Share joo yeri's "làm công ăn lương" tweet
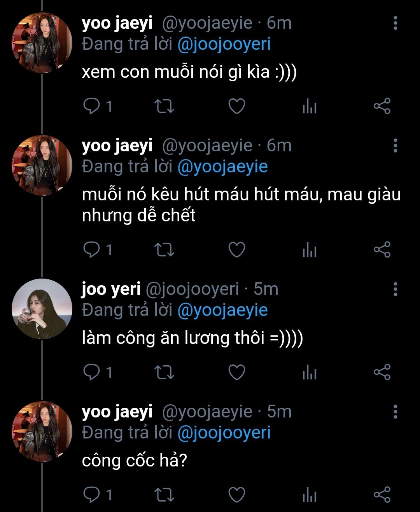Screen dimensions: 420x512 [x=381, y=372]
